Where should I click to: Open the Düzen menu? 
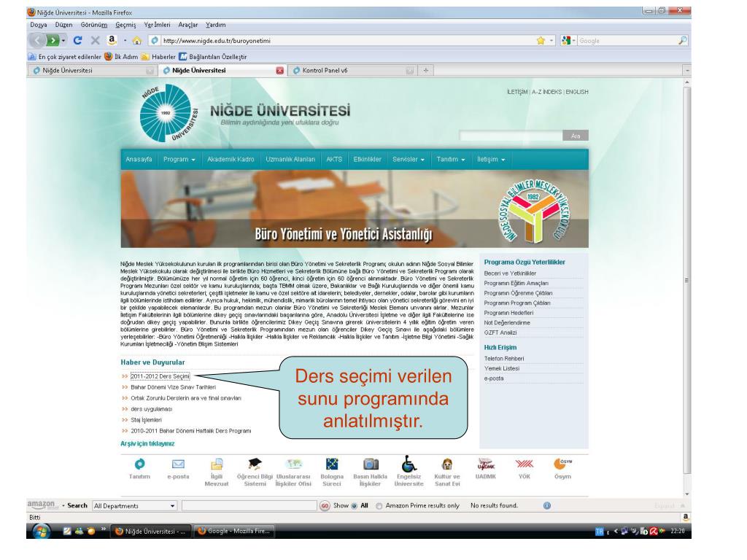coord(64,25)
